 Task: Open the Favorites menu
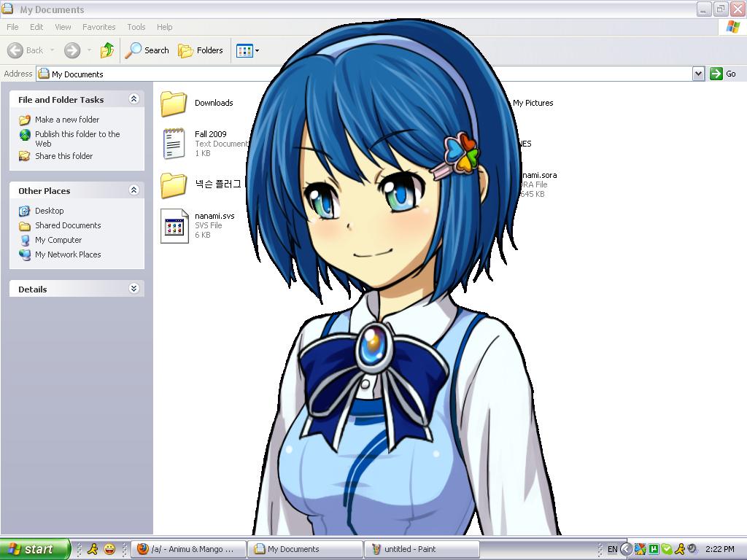(x=98, y=27)
